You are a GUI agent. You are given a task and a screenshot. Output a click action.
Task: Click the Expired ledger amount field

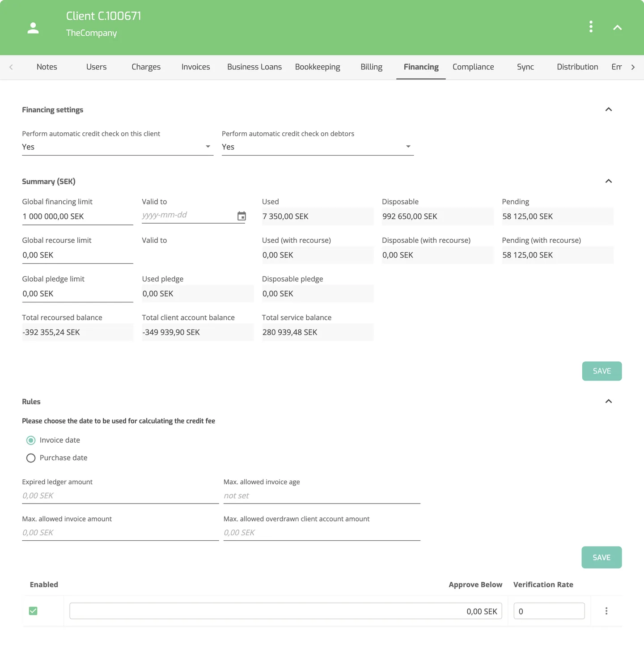(x=120, y=496)
